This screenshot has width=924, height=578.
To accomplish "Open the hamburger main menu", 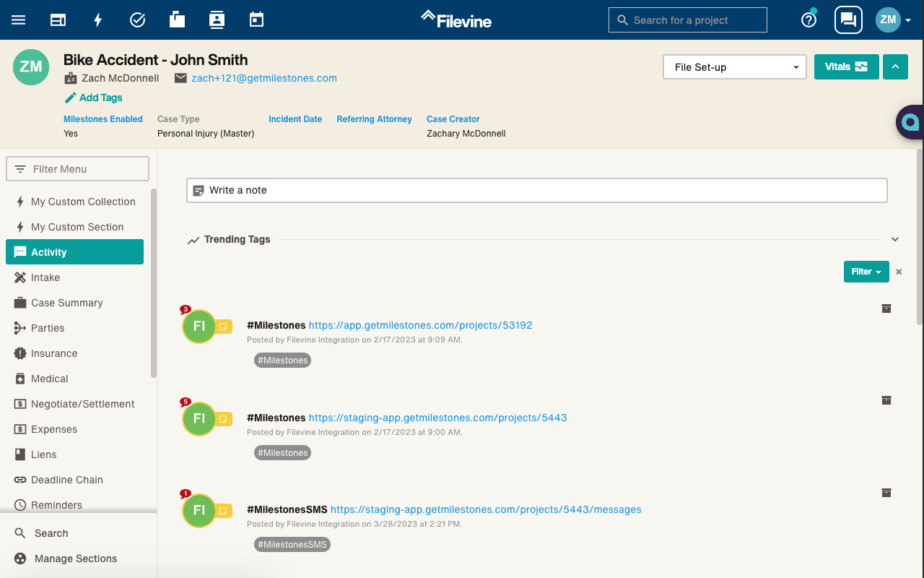I will [x=19, y=20].
